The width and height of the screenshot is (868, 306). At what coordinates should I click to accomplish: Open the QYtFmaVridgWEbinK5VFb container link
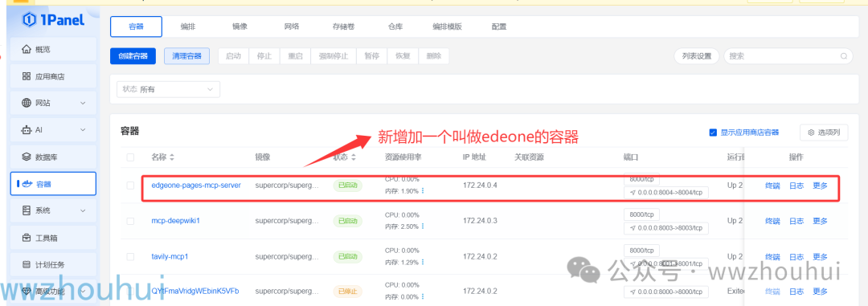coord(194,291)
